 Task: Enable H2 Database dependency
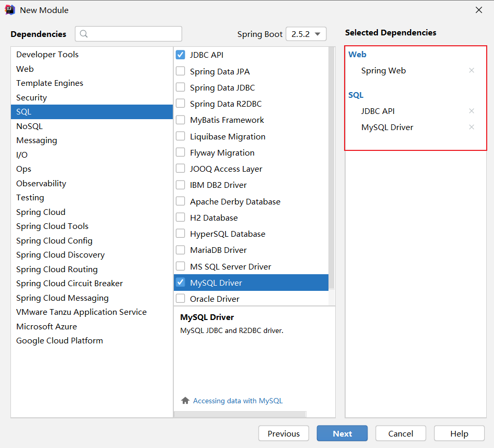tap(181, 217)
